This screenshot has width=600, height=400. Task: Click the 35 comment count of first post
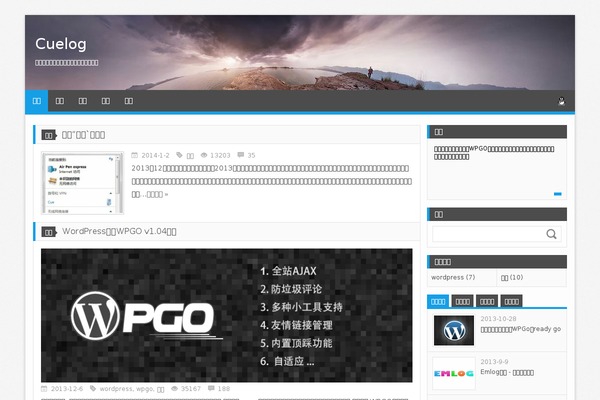tap(251, 155)
